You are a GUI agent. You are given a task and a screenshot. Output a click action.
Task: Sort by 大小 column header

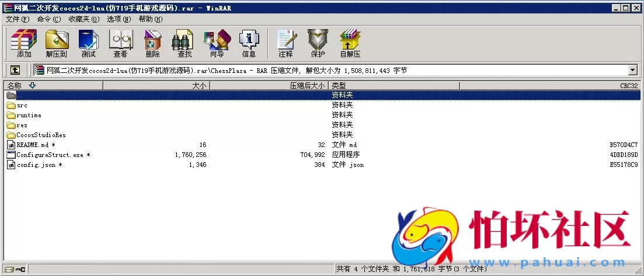coord(156,85)
